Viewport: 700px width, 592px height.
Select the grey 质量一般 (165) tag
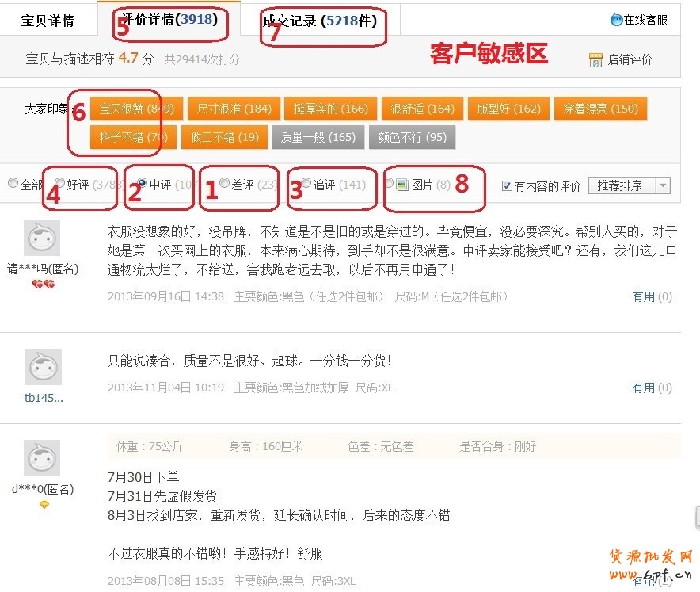(318, 137)
